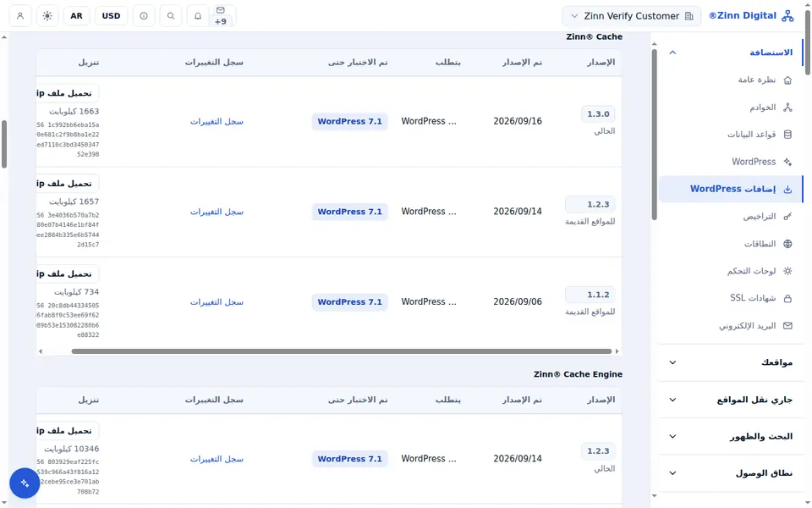Screen dimensions: 812x508
Task: Click the Zinn Digital logo icon
Action: tap(787, 16)
